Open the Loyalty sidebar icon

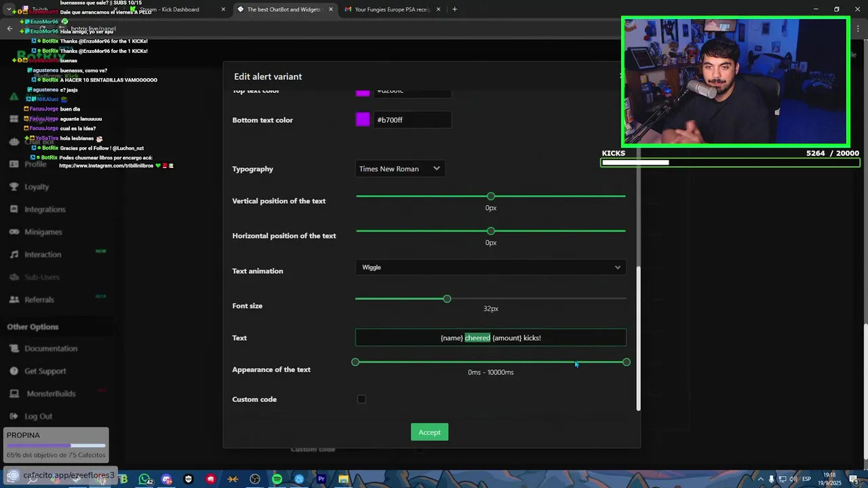[14, 187]
